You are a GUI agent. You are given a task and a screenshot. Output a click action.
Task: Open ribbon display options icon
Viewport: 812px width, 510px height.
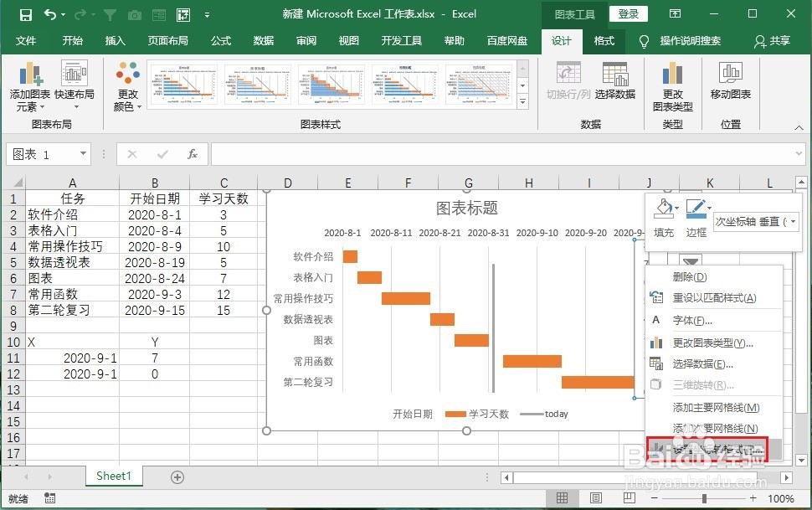[675, 14]
